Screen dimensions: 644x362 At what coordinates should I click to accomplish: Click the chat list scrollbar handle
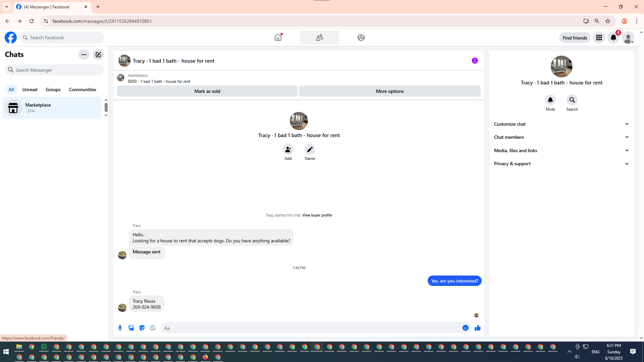(106, 107)
